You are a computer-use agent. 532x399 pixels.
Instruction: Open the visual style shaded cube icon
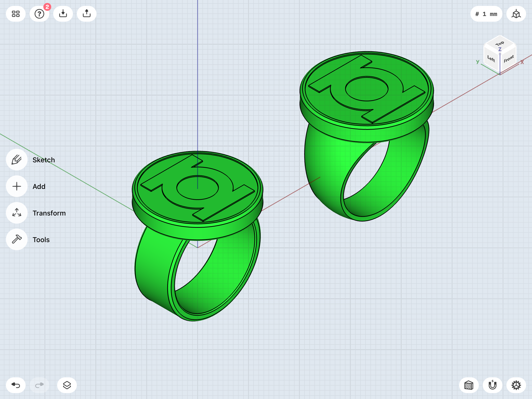point(469,385)
